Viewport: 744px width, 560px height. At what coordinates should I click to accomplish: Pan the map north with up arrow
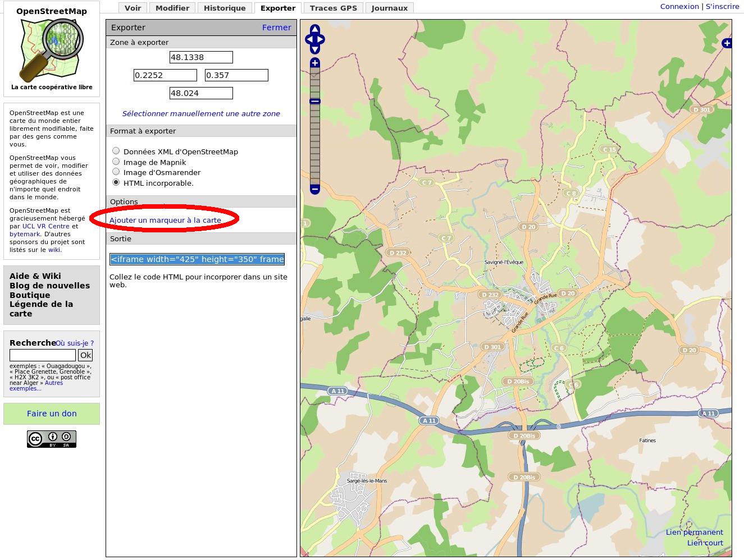click(x=315, y=30)
